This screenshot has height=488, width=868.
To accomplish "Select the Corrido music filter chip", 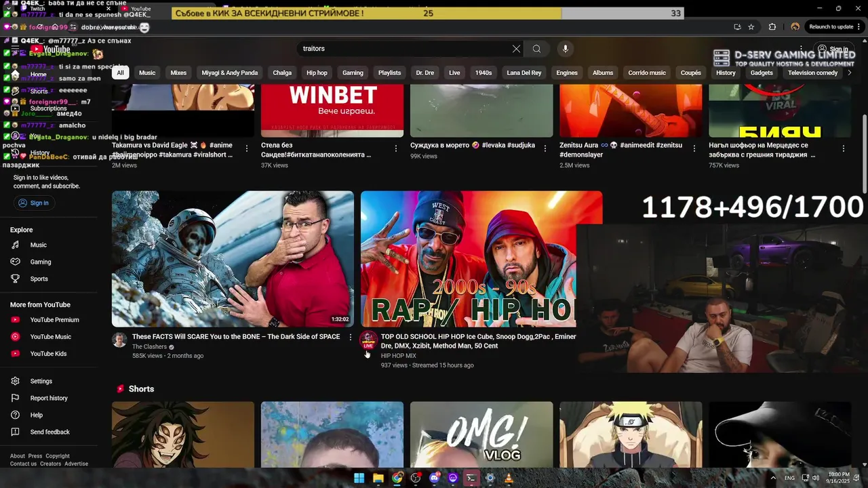I will pos(647,73).
